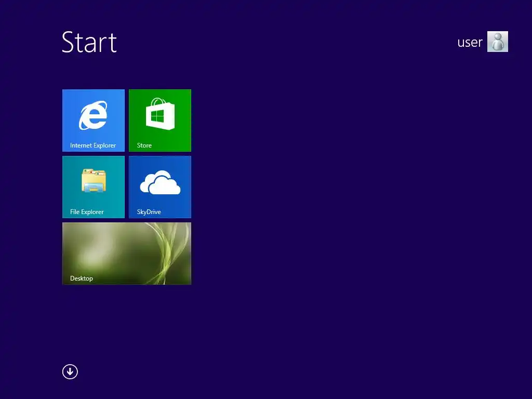Show all apps with down arrow
The height and width of the screenshot is (399, 532).
[70, 371]
